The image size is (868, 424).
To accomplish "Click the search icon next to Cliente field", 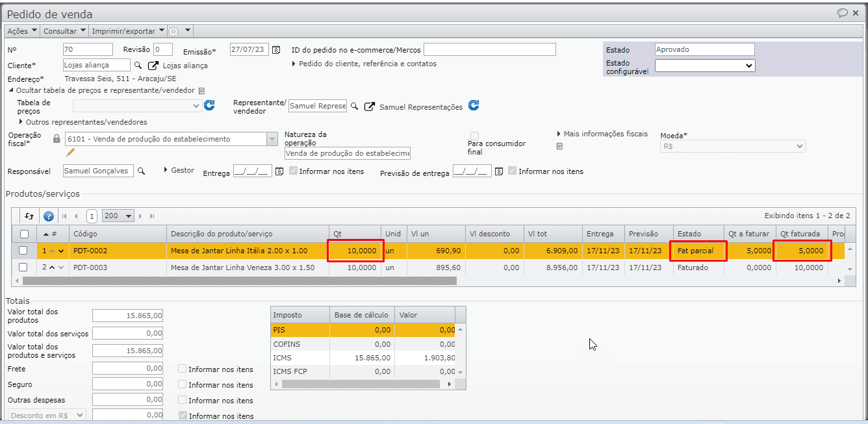I will point(138,66).
